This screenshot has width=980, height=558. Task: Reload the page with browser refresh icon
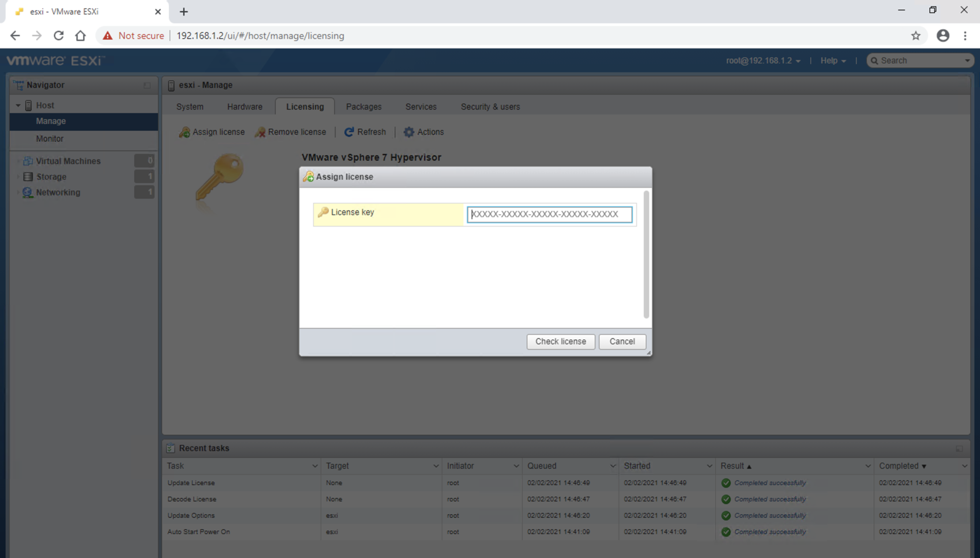pos(58,36)
